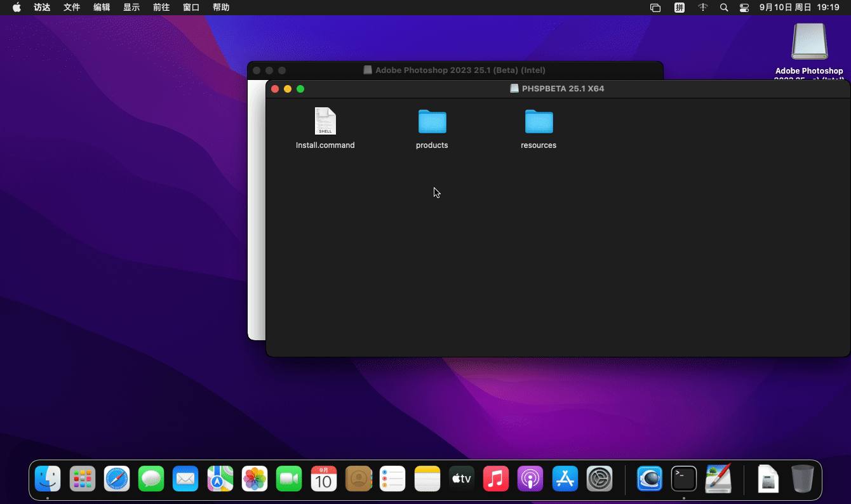This screenshot has height=504, width=851.
Task: Open the 访达 menu
Action: pyautogui.click(x=42, y=8)
